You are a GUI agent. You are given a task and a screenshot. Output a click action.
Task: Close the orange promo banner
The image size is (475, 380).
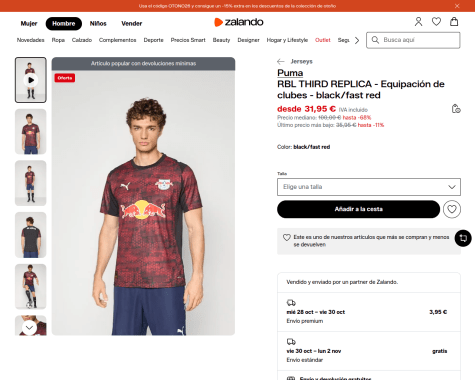457,6
